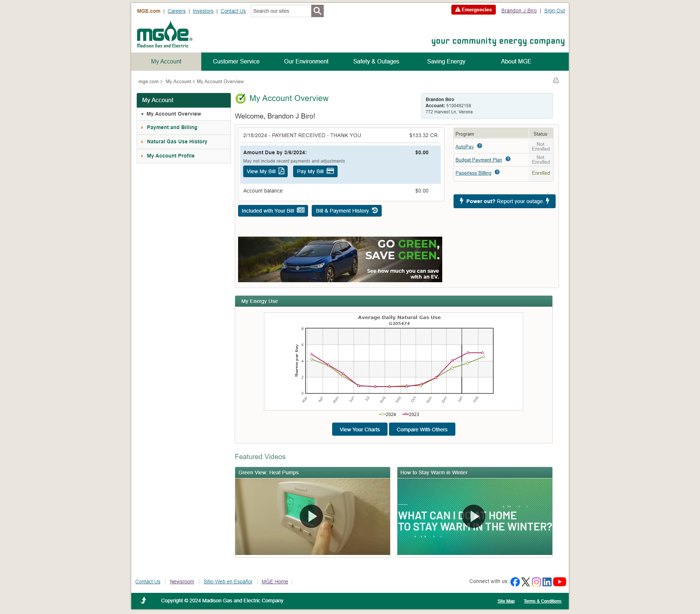Select the Safety & Outages menu tab
700x614 pixels.
(376, 61)
